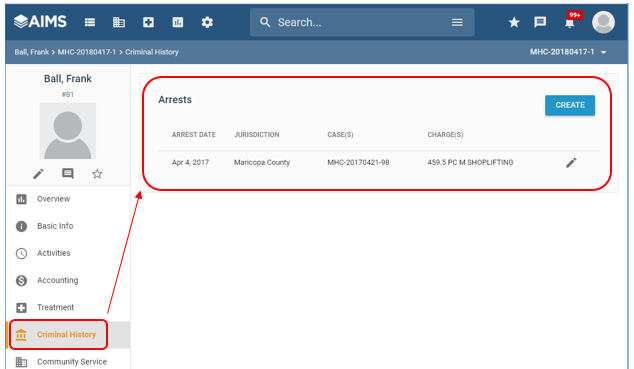
Task: Open the Treatment menu item
Action: (x=68, y=307)
